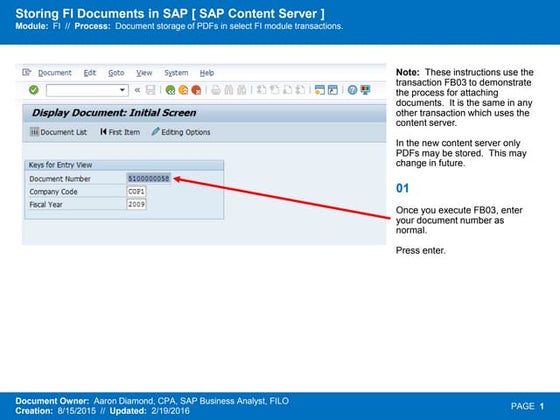Click the Find Next binoculars icon
The image size is (560, 420).
(242, 90)
